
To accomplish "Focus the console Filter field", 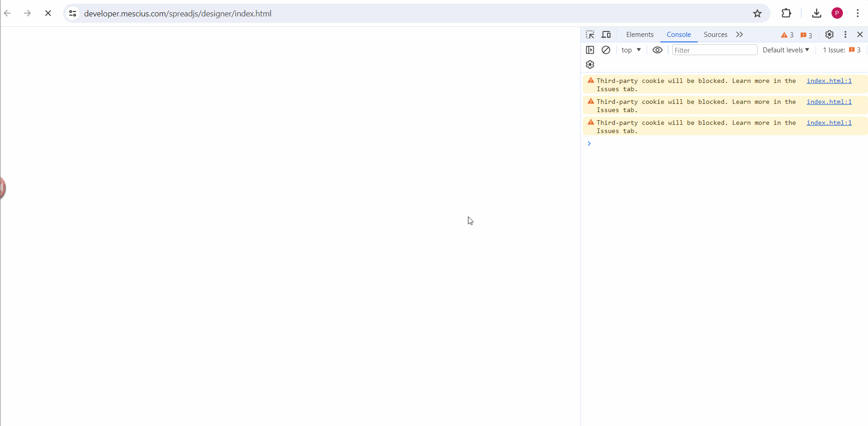I will tap(715, 50).
